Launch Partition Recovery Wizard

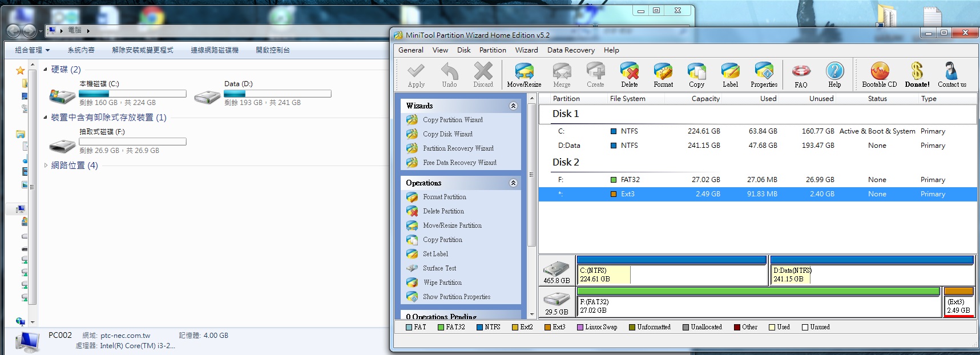tap(458, 148)
